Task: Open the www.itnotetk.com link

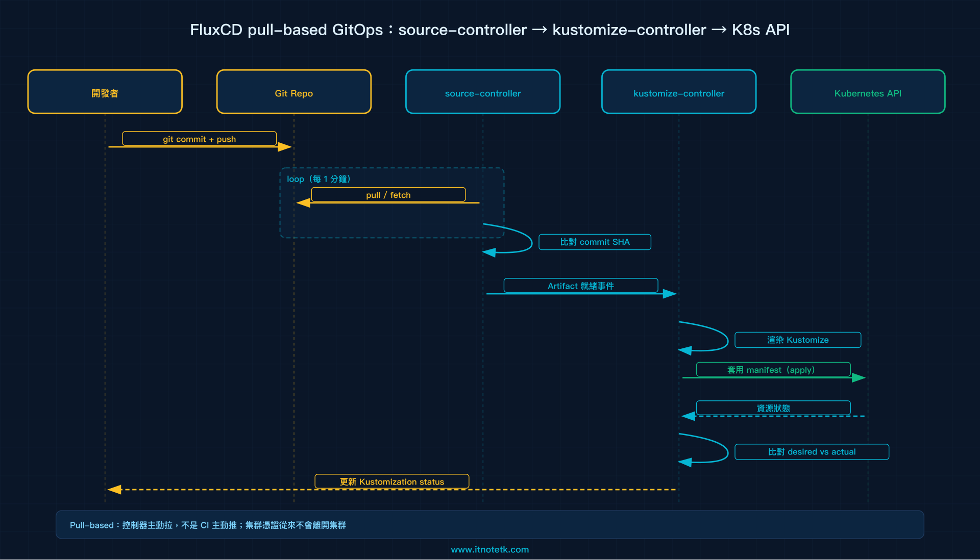Action: [490, 549]
